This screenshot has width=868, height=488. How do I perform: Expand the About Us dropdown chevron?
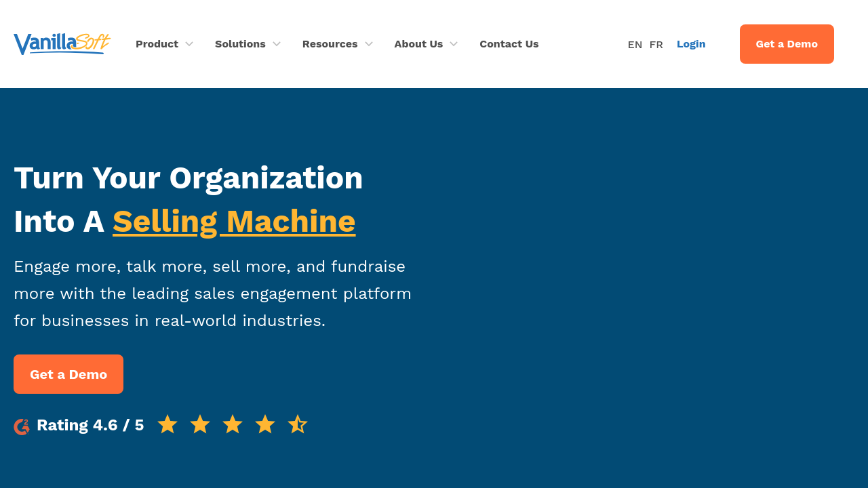pyautogui.click(x=454, y=44)
